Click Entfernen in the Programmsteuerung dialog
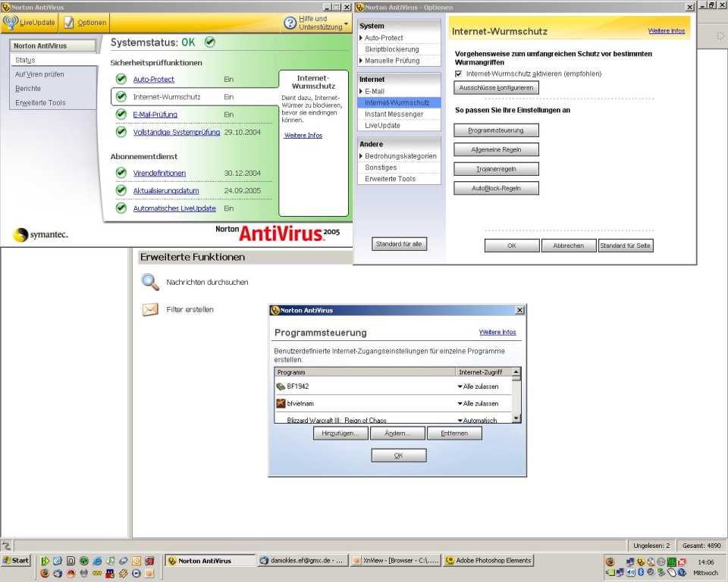The width and height of the screenshot is (728, 582). pos(454,433)
